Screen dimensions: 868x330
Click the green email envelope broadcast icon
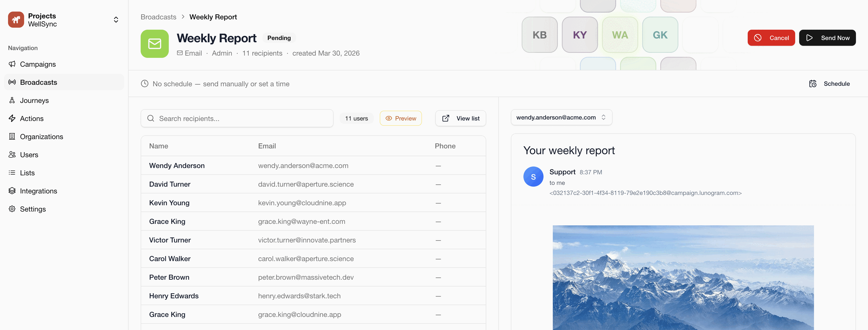[155, 44]
